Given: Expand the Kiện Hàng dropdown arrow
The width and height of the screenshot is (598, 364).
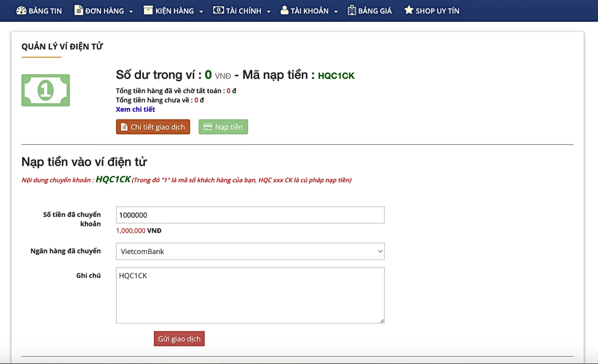Looking at the screenshot, I should [x=201, y=12].
